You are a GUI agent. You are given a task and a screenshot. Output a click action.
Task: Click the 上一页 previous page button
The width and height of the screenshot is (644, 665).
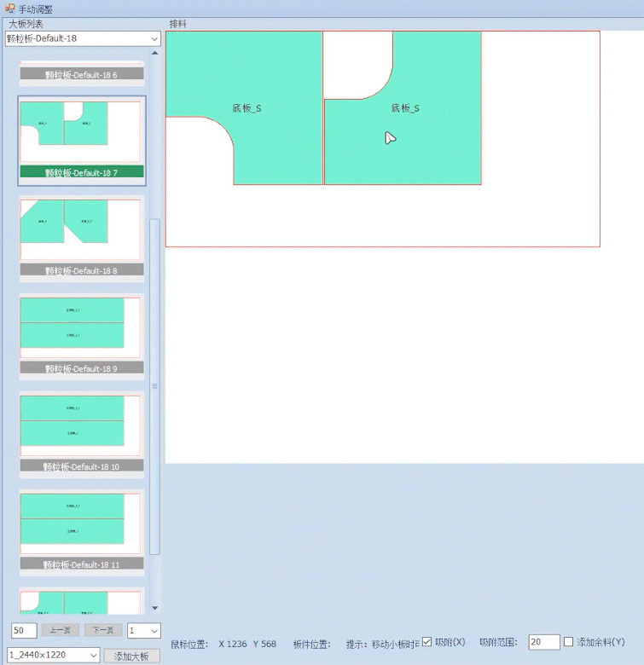pos(61,631)
